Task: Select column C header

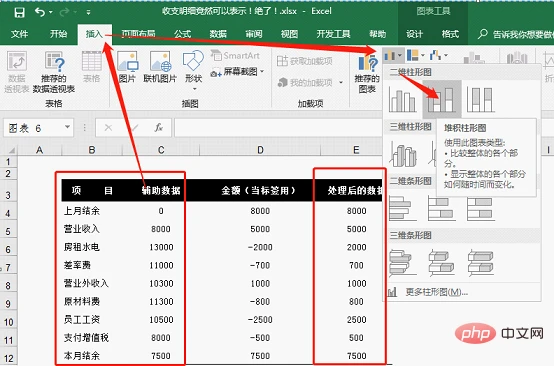Action: coord(161,150)
